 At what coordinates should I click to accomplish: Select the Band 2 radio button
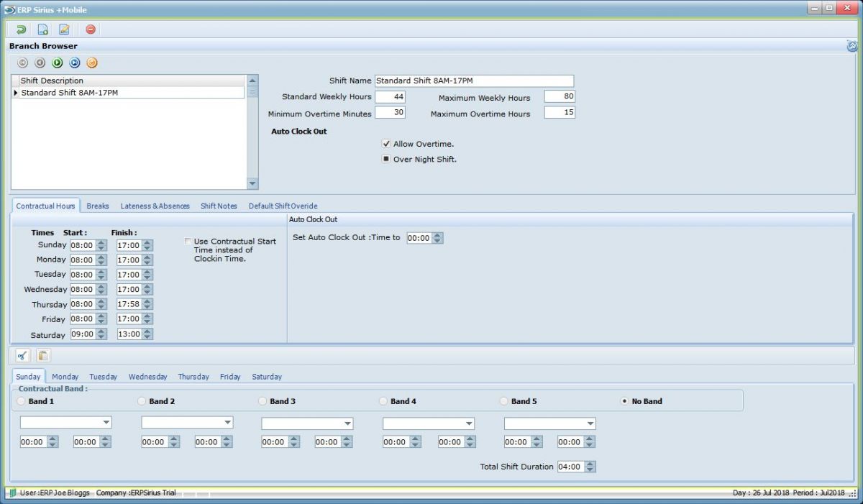[142, 401]
